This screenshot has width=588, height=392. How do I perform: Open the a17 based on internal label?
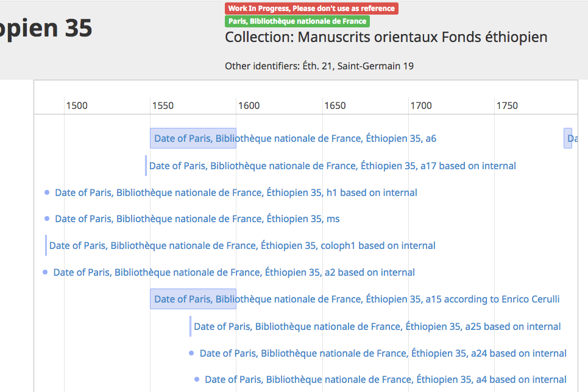(333, 166)
